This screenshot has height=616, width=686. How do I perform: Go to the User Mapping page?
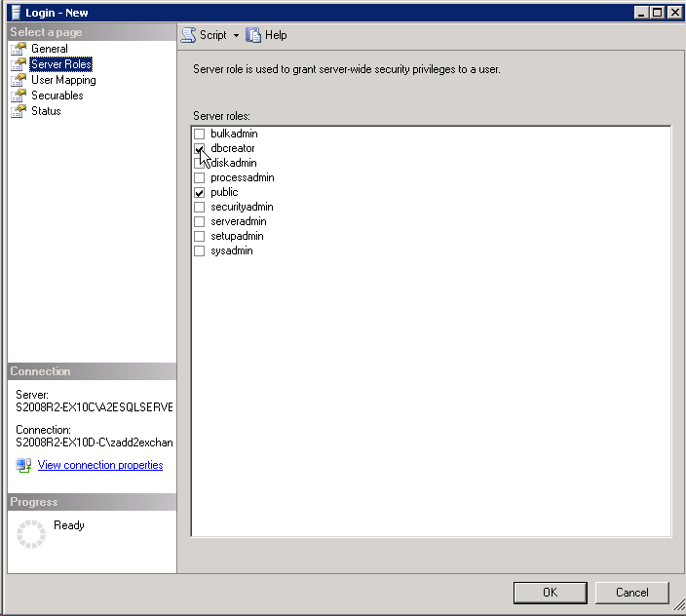click(63, 80)
